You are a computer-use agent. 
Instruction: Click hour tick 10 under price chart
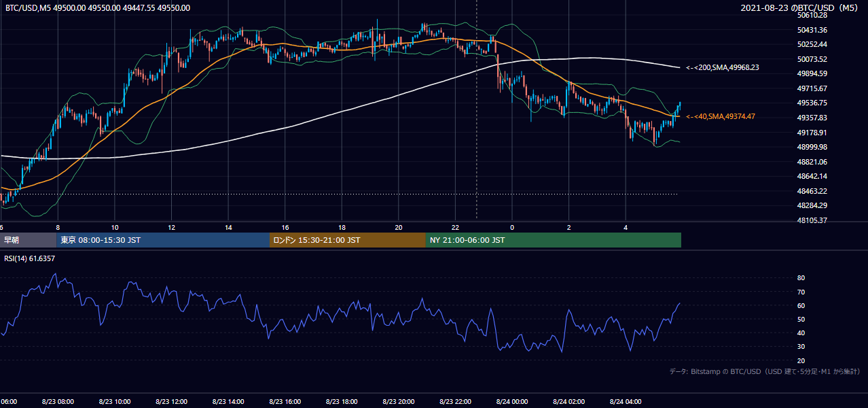tap(115, 227)
